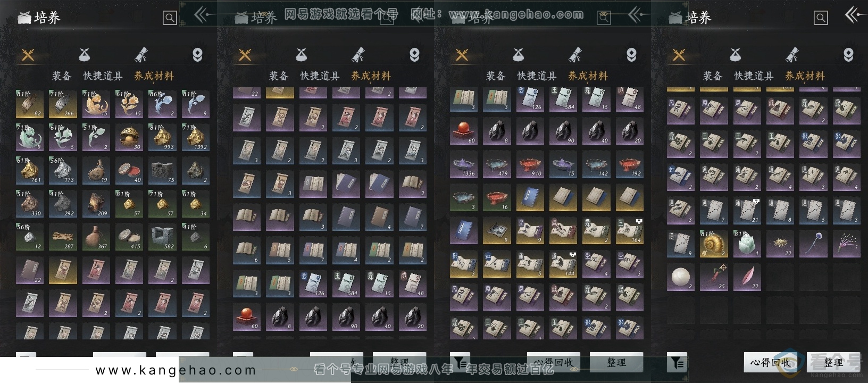Click 心得回收 button in rightmost panel
This screenshot has height=383, width=868.
(x=770, y=363)
